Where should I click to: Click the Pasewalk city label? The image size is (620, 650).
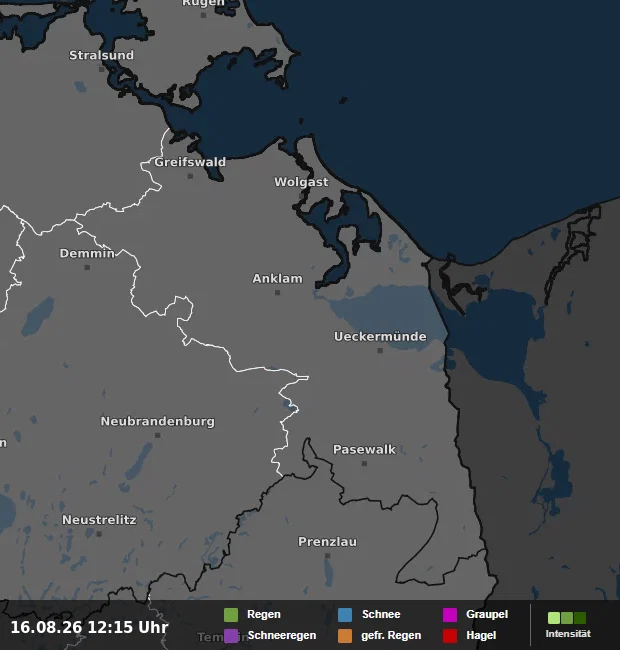pos(364,449)
